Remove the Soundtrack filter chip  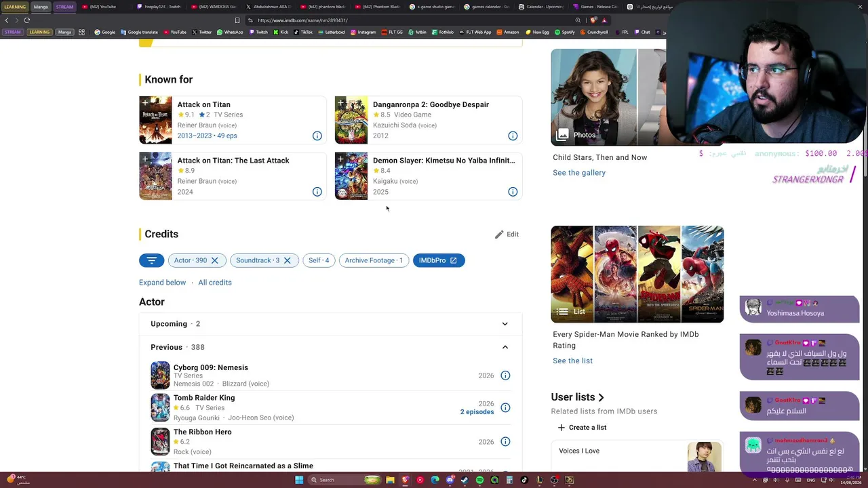pyautogui.click(x=287, y=260)
